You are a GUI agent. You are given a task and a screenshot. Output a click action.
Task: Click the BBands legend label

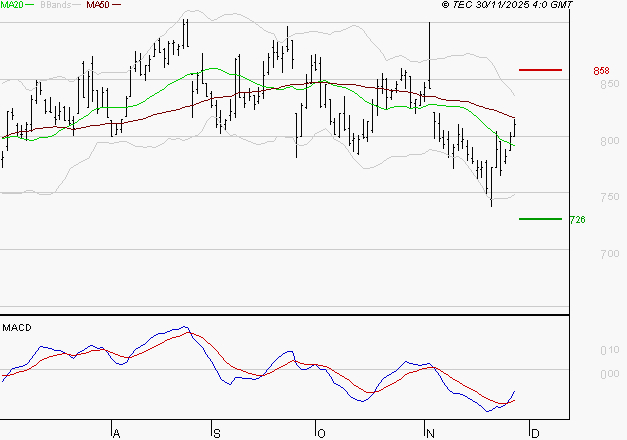pyautogui.click(x=56, y=5)
